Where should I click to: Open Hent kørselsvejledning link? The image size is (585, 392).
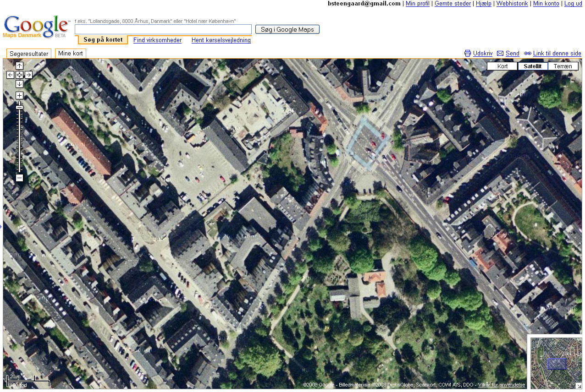(x=221, y=40)
